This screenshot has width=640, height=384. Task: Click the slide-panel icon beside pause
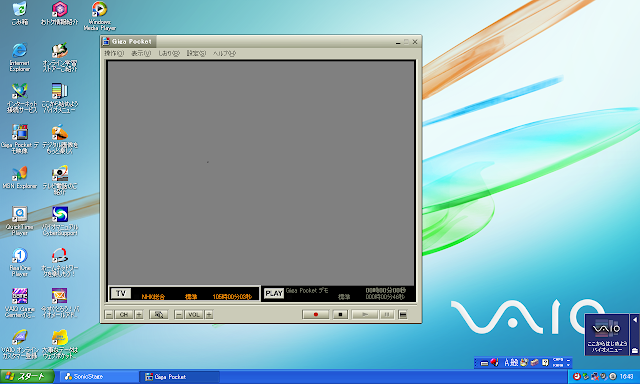[403, 315]
